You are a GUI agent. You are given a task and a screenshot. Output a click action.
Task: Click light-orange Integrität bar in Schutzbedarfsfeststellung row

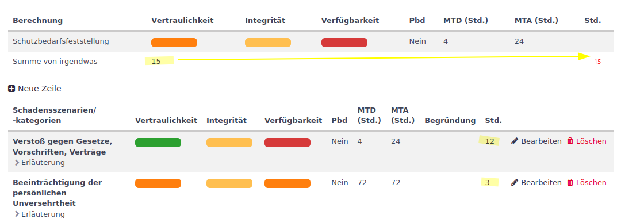coord(268,43)
